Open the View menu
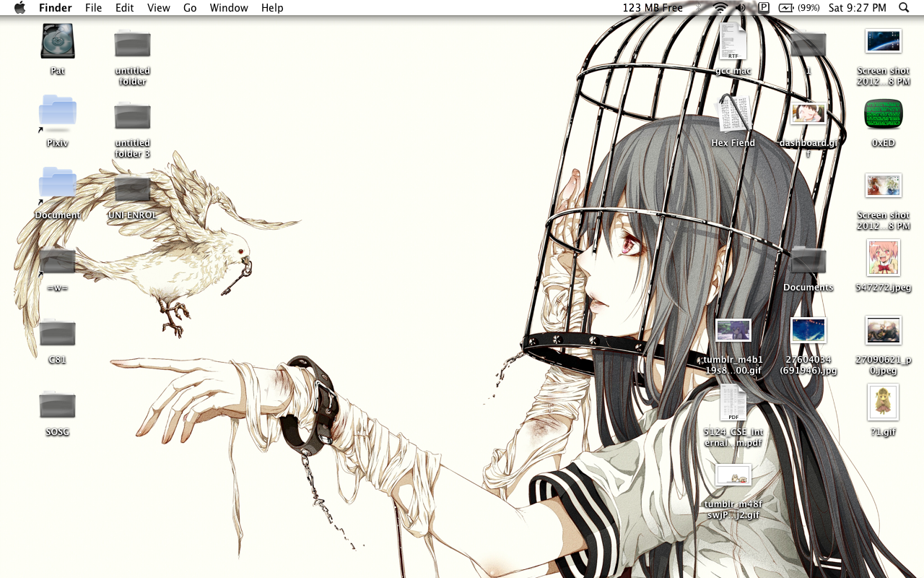The height and width of the screenshot is (578, 924). pyautogui.click(x=159, y=8)
